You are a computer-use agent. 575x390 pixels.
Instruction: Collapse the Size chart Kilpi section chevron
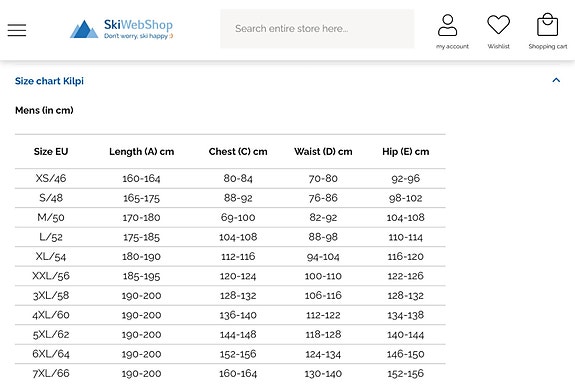(556, 80)
